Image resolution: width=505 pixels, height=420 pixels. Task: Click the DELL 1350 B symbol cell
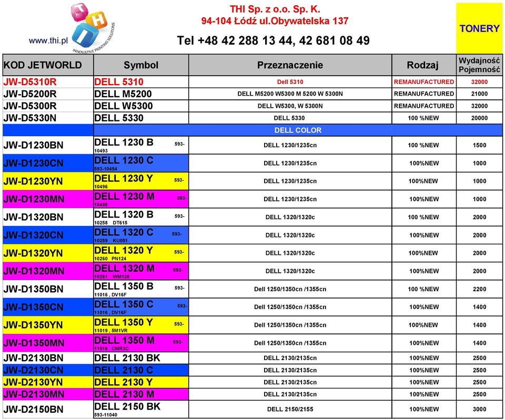(x=141, y=289)
